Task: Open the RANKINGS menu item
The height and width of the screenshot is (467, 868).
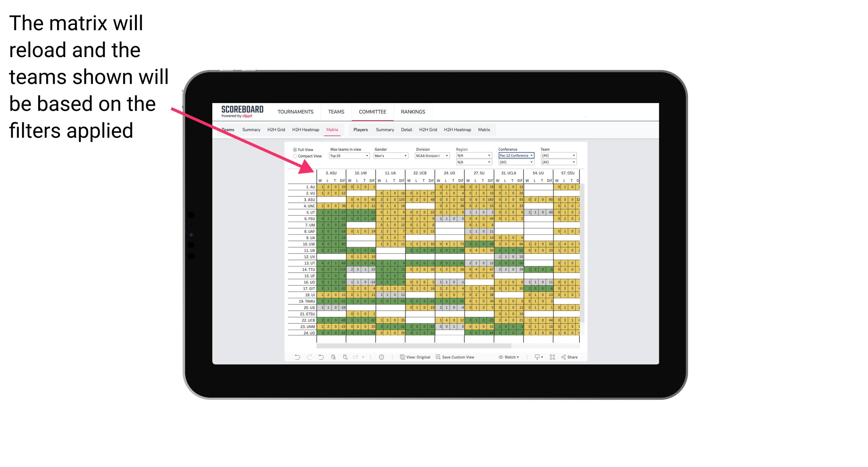Action: click(413, 112)
